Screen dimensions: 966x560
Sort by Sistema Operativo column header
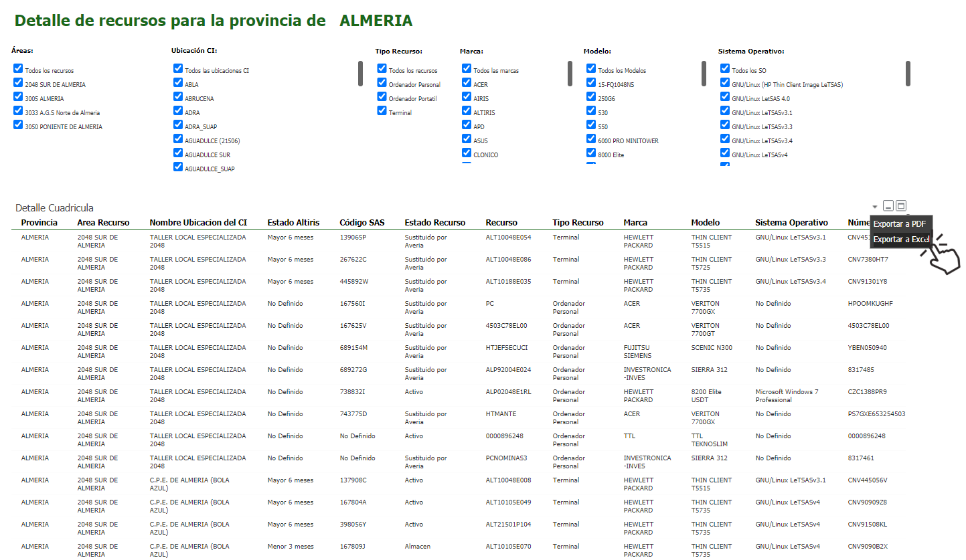point(791,223)
